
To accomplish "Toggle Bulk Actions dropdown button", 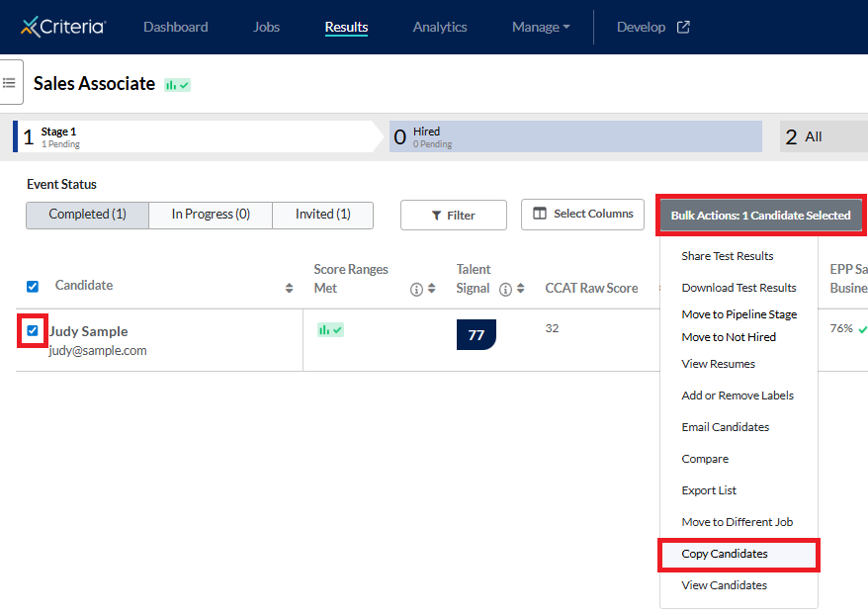I will (760, 216).
